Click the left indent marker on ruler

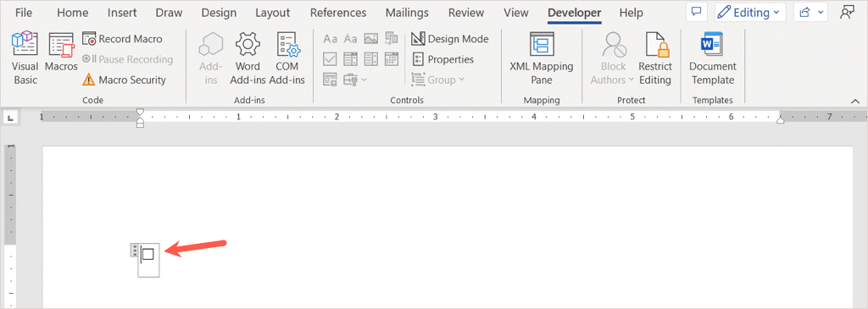click(140, 124)
